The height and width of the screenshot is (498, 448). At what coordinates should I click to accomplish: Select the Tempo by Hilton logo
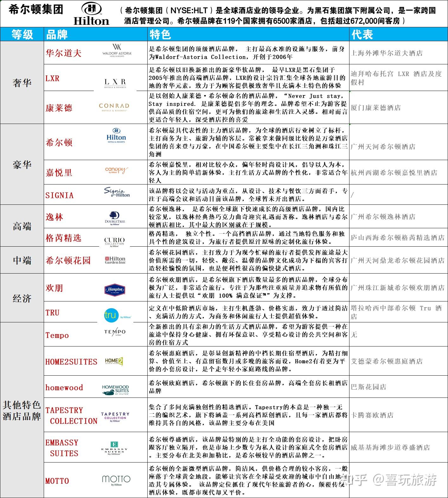tap(115, 332)
